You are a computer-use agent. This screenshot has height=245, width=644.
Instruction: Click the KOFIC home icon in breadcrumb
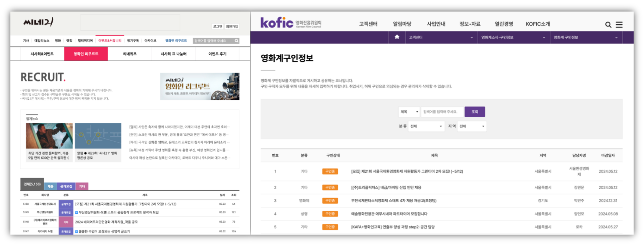[397, 37]
